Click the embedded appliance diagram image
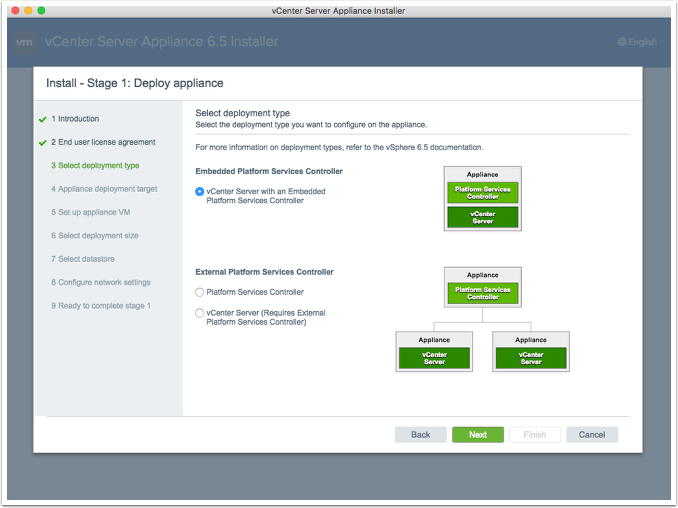This screenshot has width=678, height=508. click(483, 199)
